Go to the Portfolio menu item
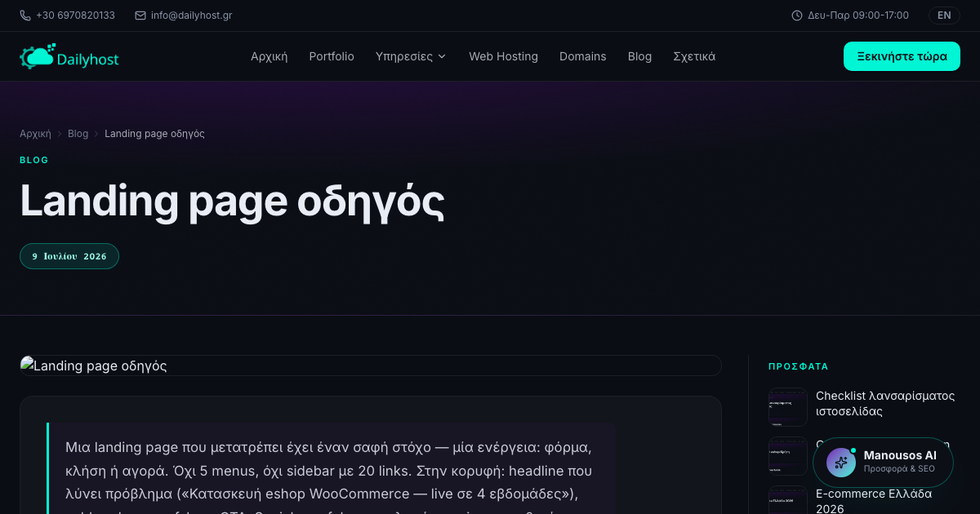 tap(332, 56)
